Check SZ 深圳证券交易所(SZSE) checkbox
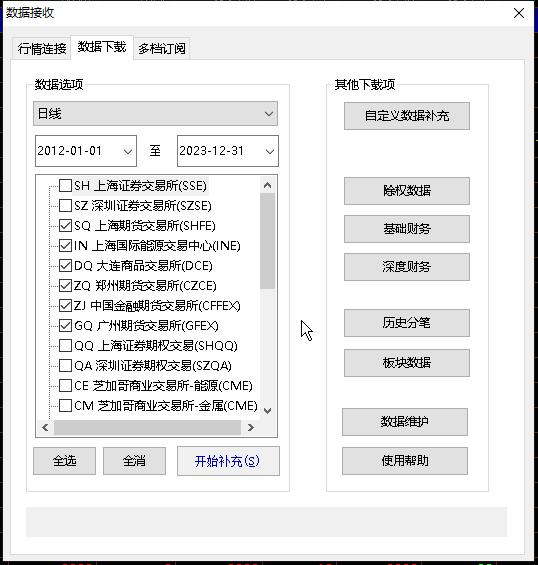538x565 pixels. coord(65,206)
